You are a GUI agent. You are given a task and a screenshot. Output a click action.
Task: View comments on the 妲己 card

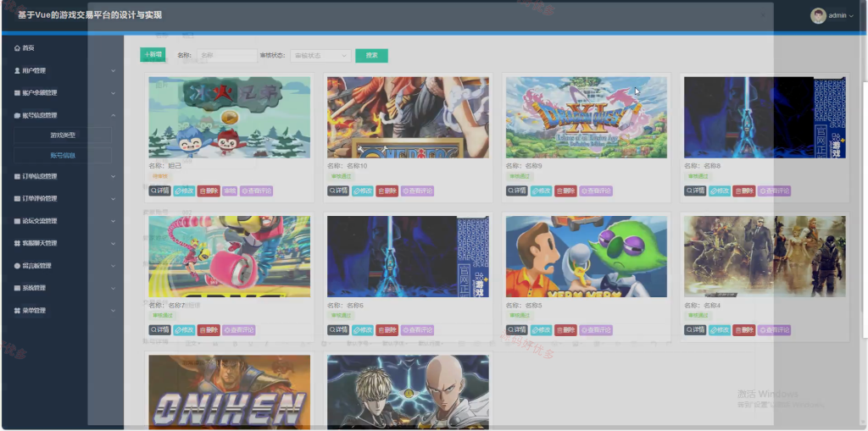coord(256,191)
